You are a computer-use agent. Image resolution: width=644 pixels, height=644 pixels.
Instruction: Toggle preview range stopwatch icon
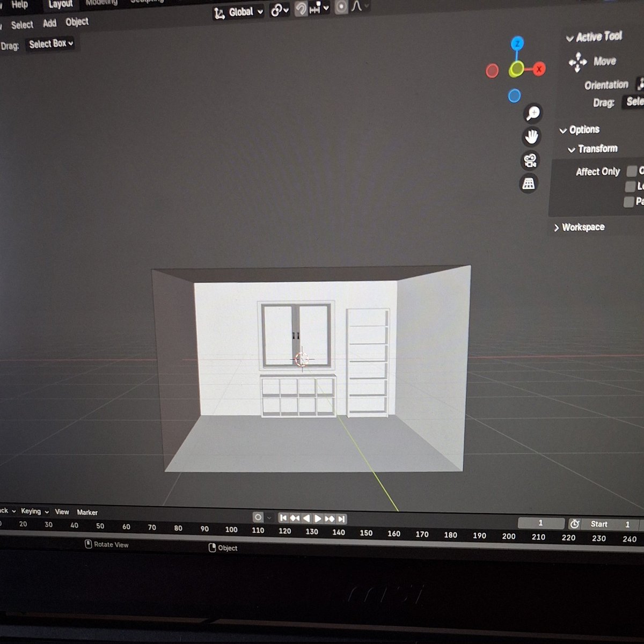pyautogui.click(x=574, y=524)
